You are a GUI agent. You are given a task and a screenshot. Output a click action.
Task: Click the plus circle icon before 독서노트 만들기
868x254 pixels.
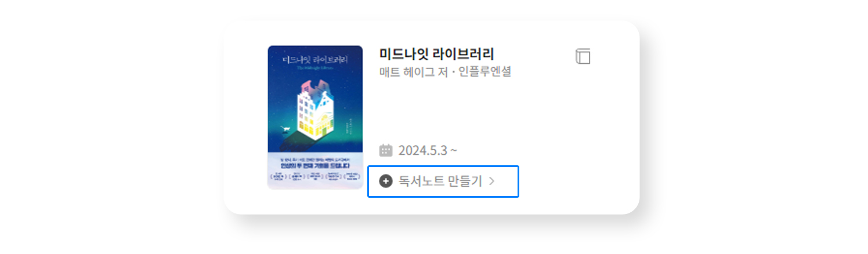click(386, 181)
